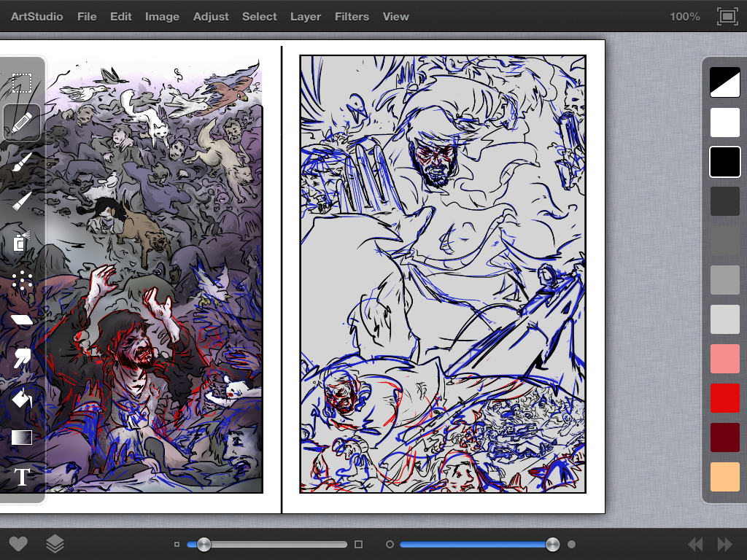Open the Layer menu
This screenshot has width=747, height=560.
[306, 17]
